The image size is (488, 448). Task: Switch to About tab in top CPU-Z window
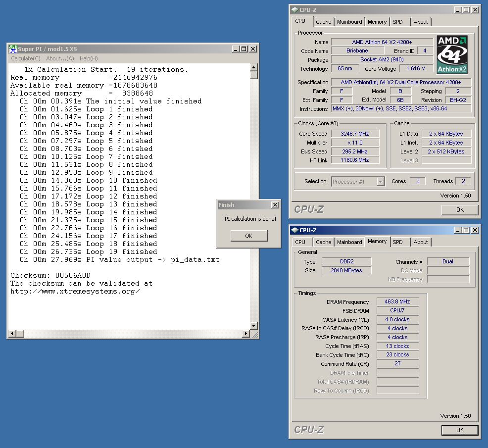(x=421, y=22)
